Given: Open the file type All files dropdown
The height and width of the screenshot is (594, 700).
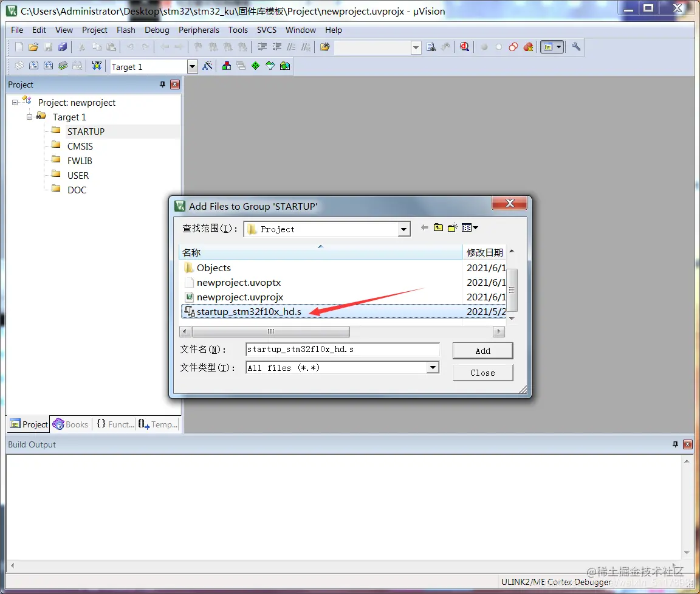Looking at the screenshot, I should click(x=432, y=368).
